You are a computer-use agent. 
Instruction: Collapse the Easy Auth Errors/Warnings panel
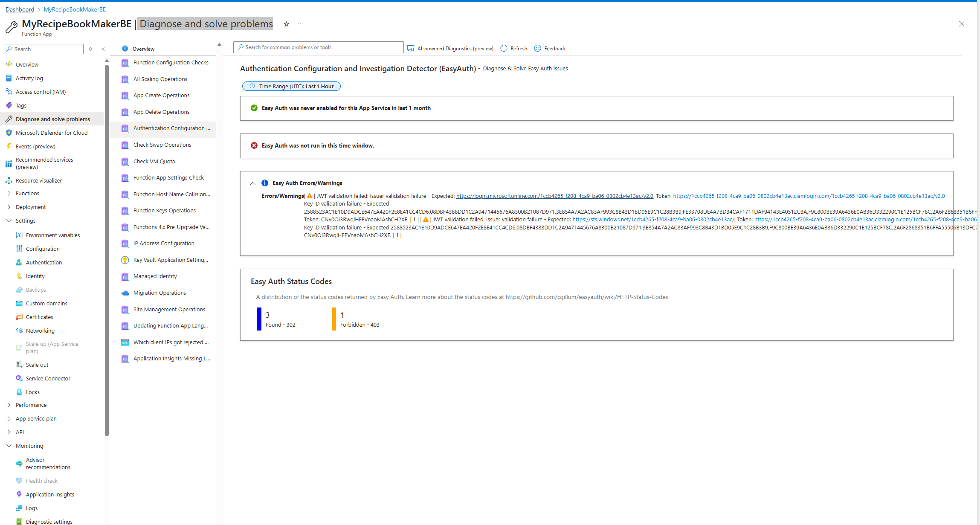253,183
